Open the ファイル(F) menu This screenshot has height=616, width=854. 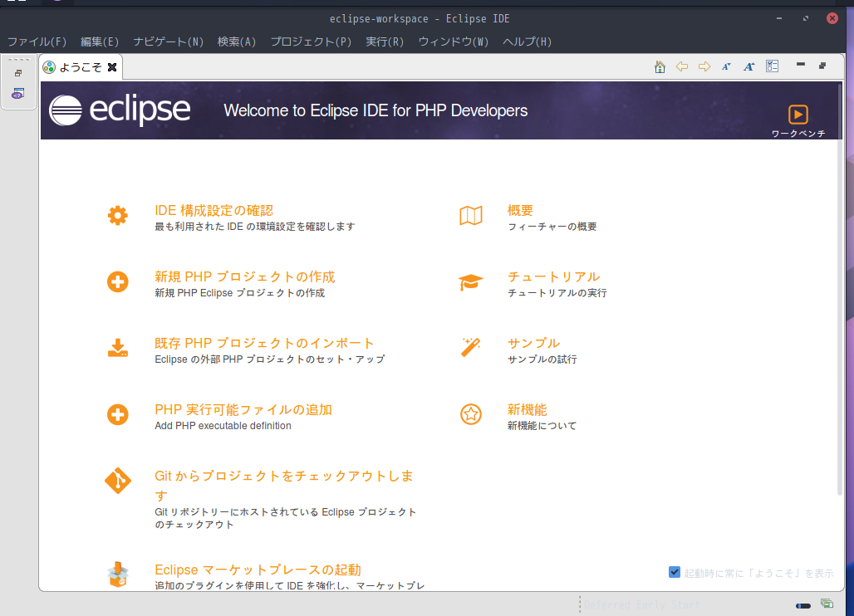pyautogui.click(x=37, y=42)
